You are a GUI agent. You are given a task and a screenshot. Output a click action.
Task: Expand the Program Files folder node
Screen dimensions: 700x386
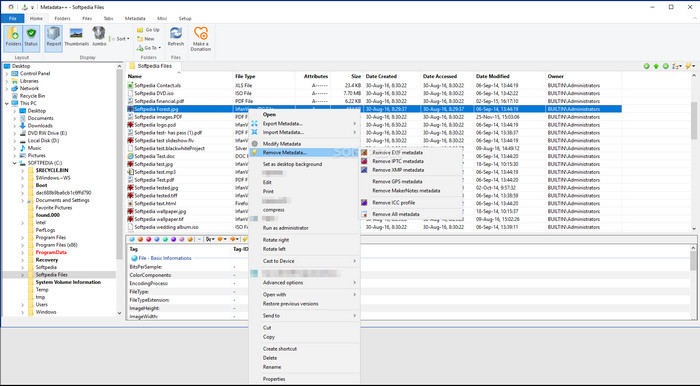[x=23, y=237]
